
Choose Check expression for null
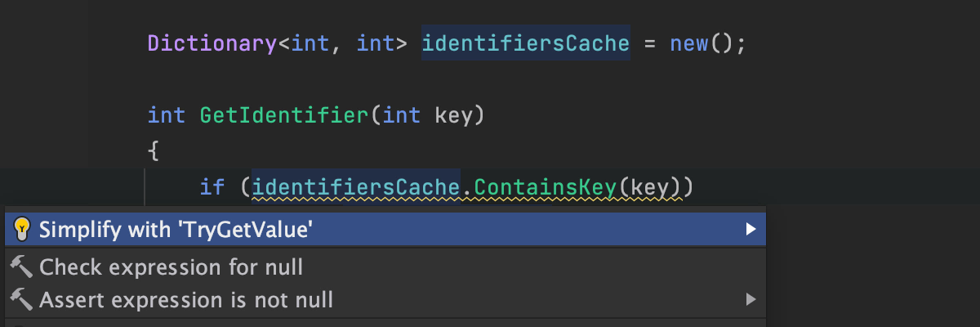point(171,267)
